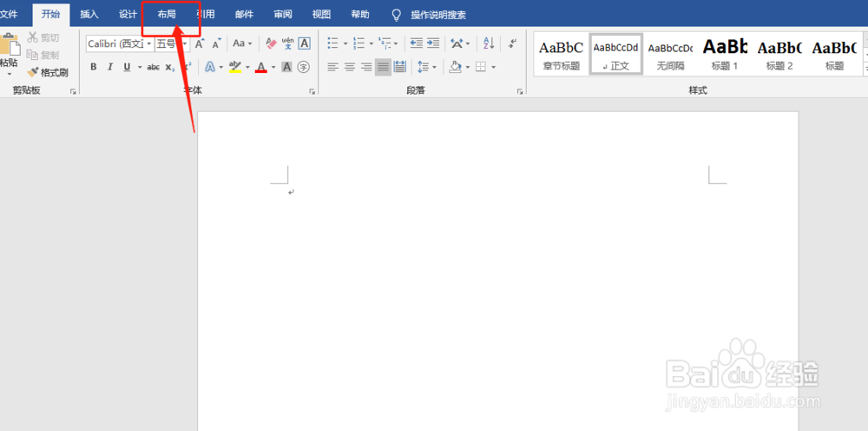Switch to the 插入 Insert tab
Viewport: 868px width, 431px height.
point(89,15)
